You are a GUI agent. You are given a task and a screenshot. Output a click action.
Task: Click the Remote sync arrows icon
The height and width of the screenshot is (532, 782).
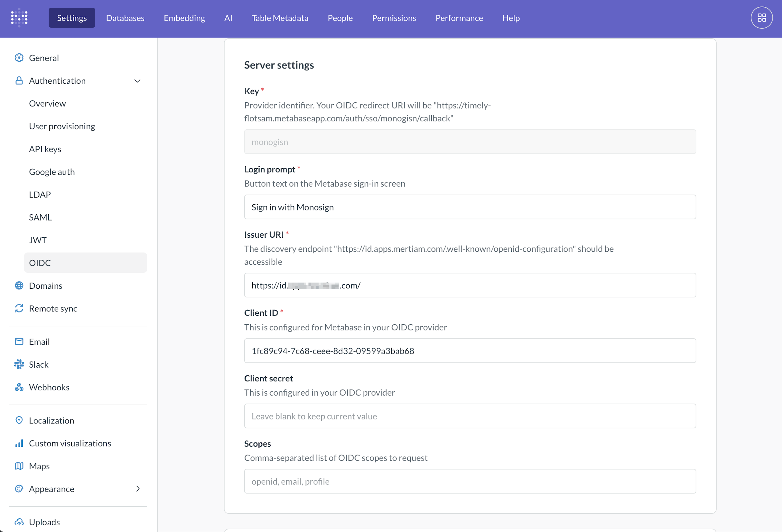click(x=19, y=308)
